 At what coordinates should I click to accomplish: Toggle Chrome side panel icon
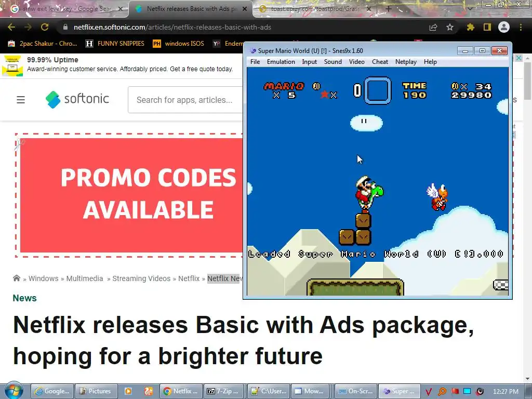(x=487, y=27)
